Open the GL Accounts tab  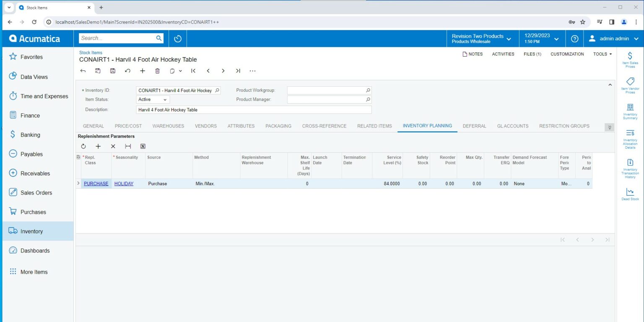(512, 126)
